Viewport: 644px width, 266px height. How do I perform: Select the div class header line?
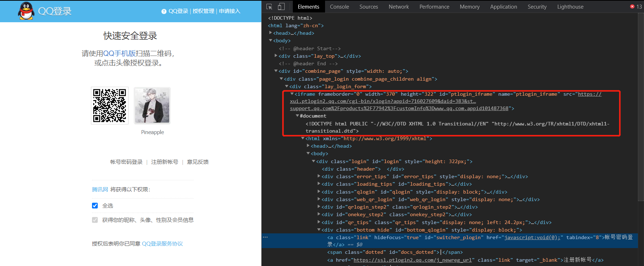click(363, 169)
